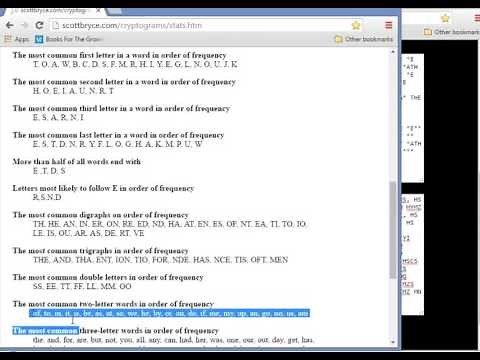Click three-letter words list starting 'the, and, for'
480x360 pixels.
coord(173,340)
